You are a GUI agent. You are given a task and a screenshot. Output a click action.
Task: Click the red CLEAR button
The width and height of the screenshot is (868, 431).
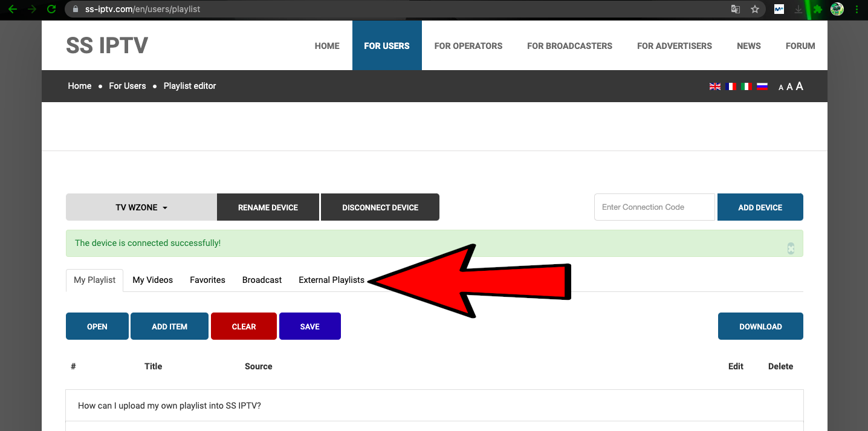point(244,326)
